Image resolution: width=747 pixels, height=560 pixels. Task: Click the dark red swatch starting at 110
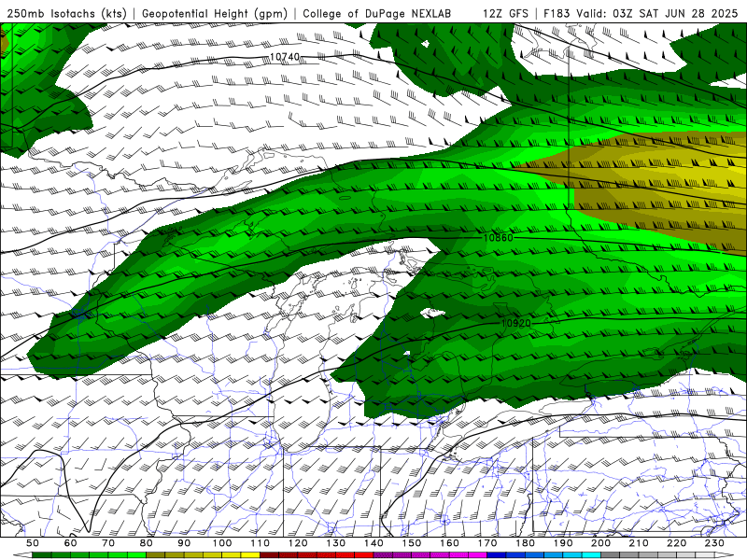pos(269,555)
